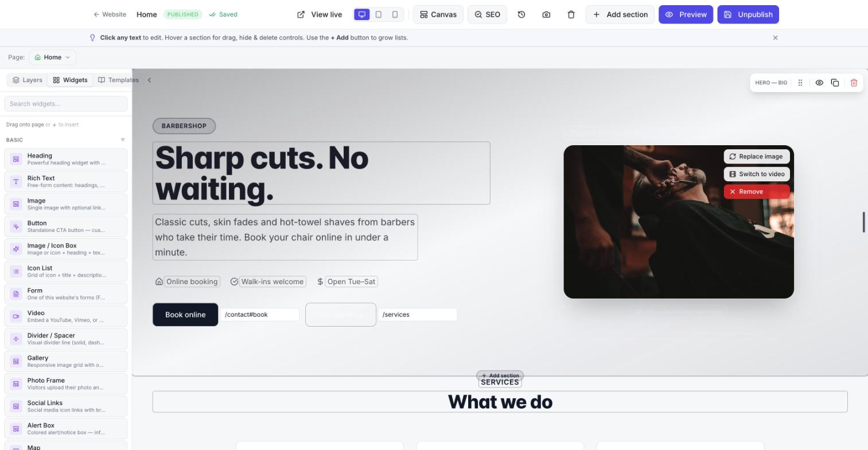Select the Image widget
The height and width of the screenshot is (450, 868).
pyautogui.click(x=66, y=204)
